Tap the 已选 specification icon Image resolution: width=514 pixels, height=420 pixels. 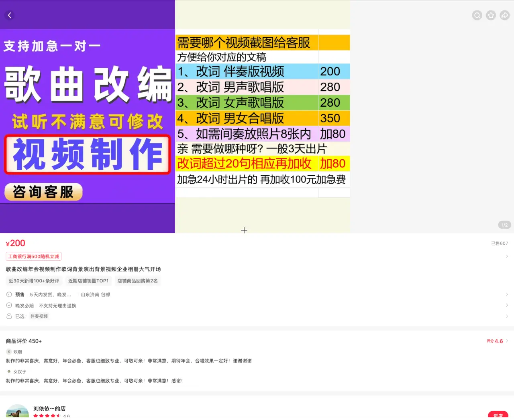pyautogui.click(x=9, y=316)
